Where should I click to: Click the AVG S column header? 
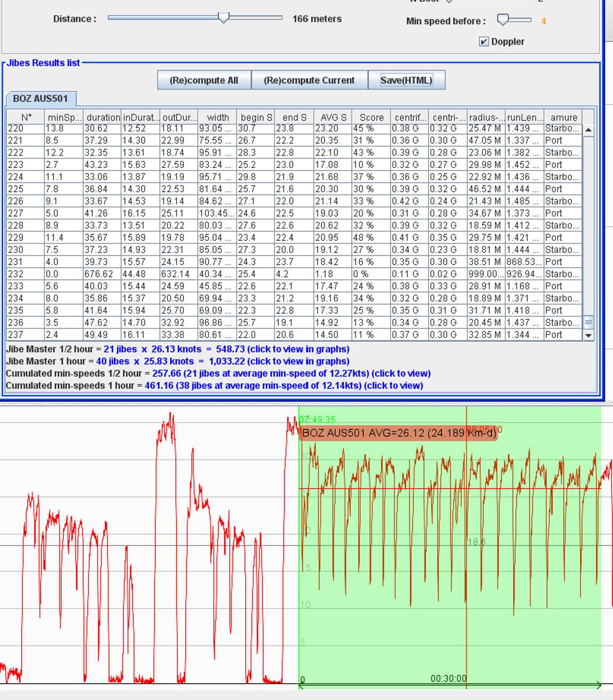pos(333,117)
